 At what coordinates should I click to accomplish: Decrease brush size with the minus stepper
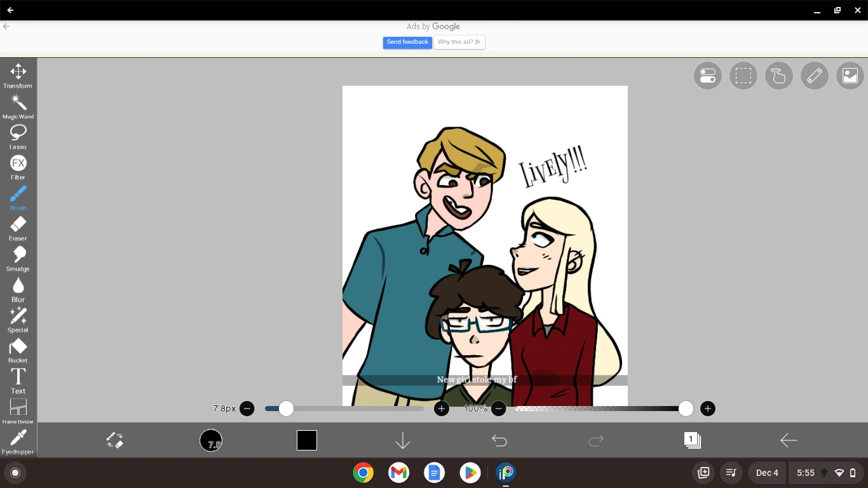pyautogui.click(x=247, y=409)
